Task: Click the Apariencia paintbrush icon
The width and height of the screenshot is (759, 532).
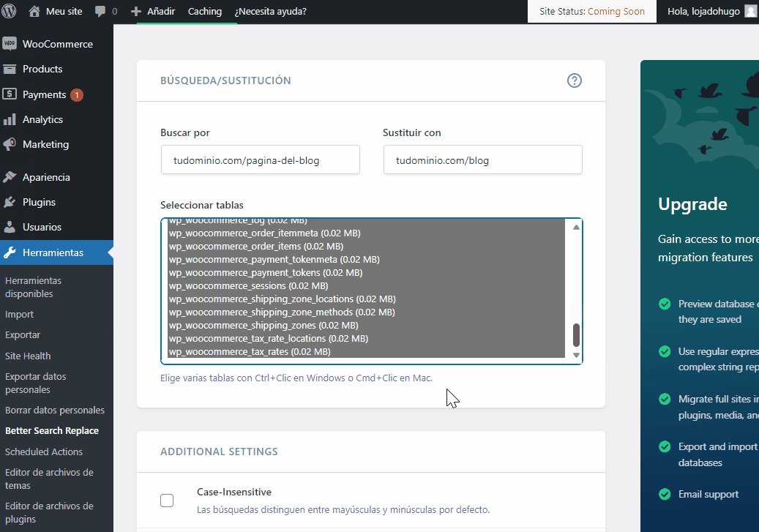Action: coord(10,177)
